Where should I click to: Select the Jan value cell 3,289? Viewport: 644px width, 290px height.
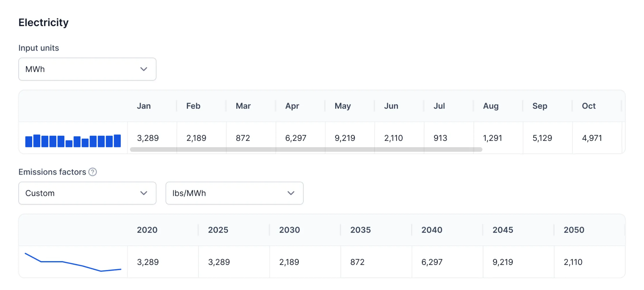tap(152, 138)
